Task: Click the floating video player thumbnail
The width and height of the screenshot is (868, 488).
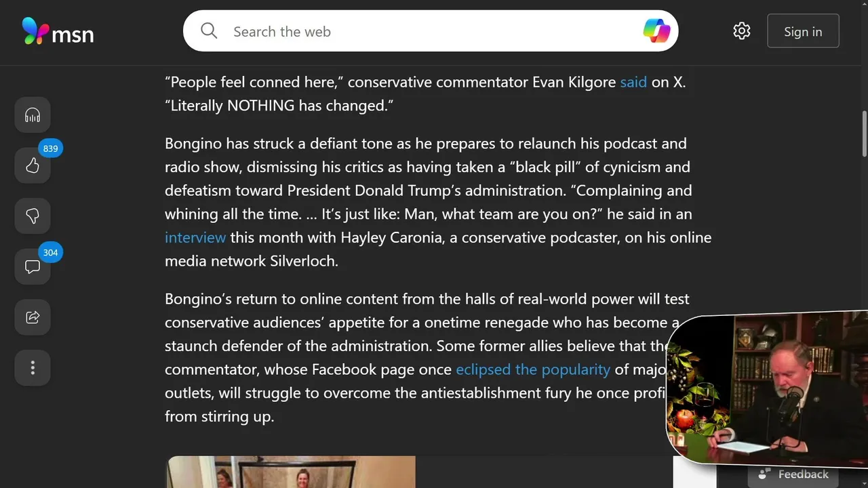Action: (x=767, y=388)
